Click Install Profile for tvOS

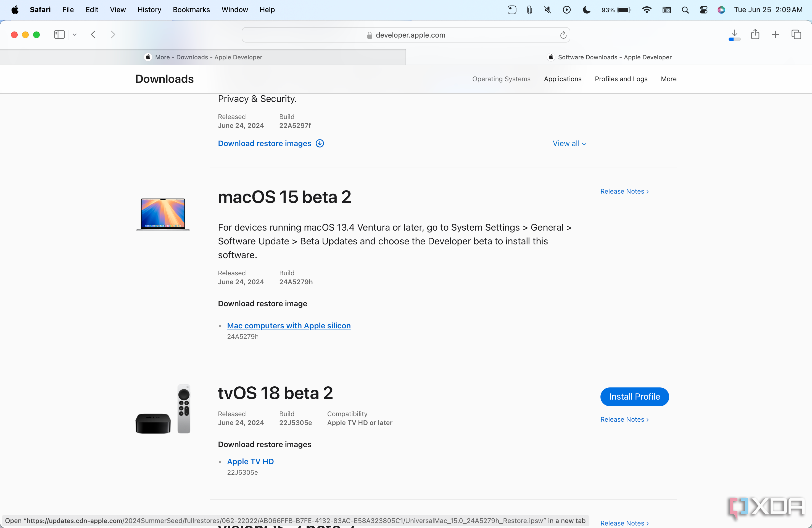pos(634,396)
